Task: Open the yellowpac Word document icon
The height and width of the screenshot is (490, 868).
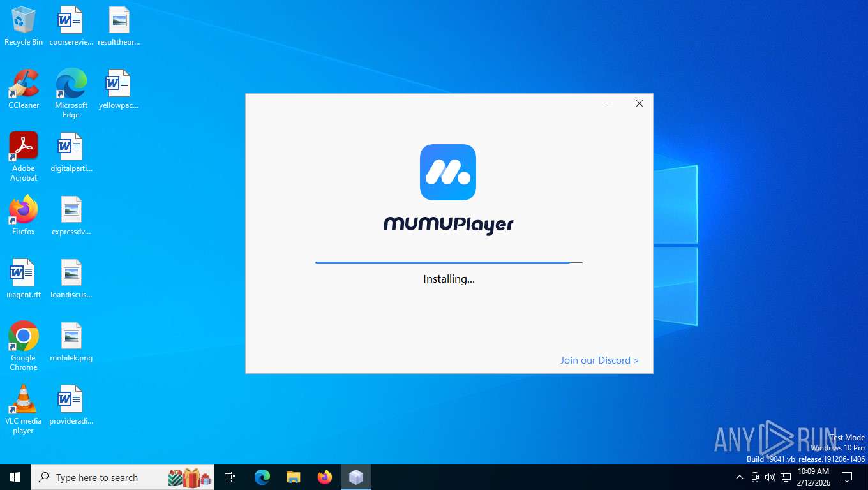Action: click(119, 89)
